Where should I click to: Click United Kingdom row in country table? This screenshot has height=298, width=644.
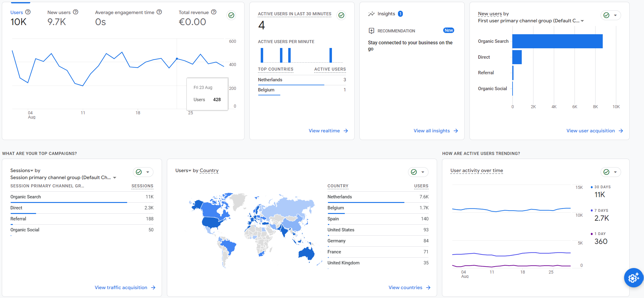378,263
